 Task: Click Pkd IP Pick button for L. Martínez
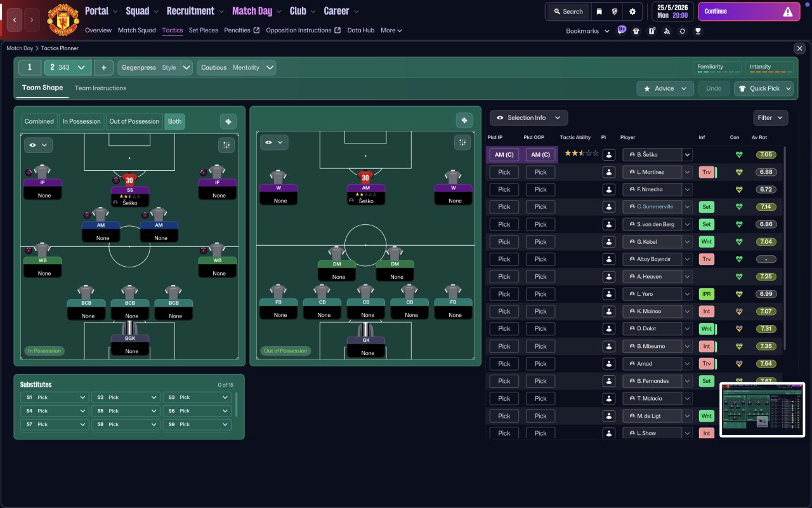pos(504,172)
